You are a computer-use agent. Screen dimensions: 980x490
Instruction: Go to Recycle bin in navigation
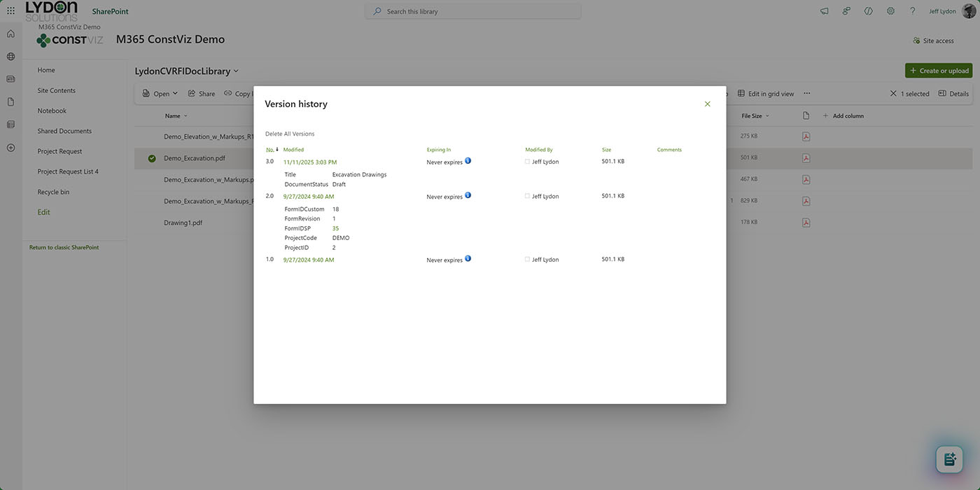click(x=53, y=192)
